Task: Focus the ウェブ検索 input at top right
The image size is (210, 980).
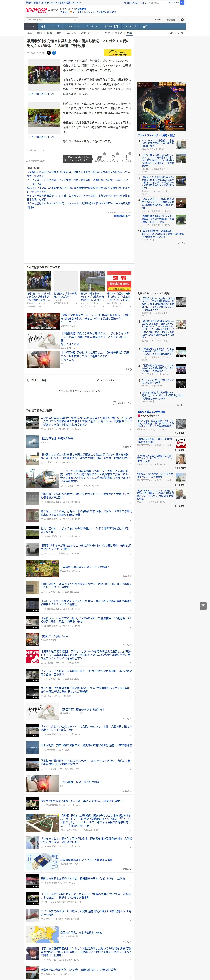Action: (157, 3)
